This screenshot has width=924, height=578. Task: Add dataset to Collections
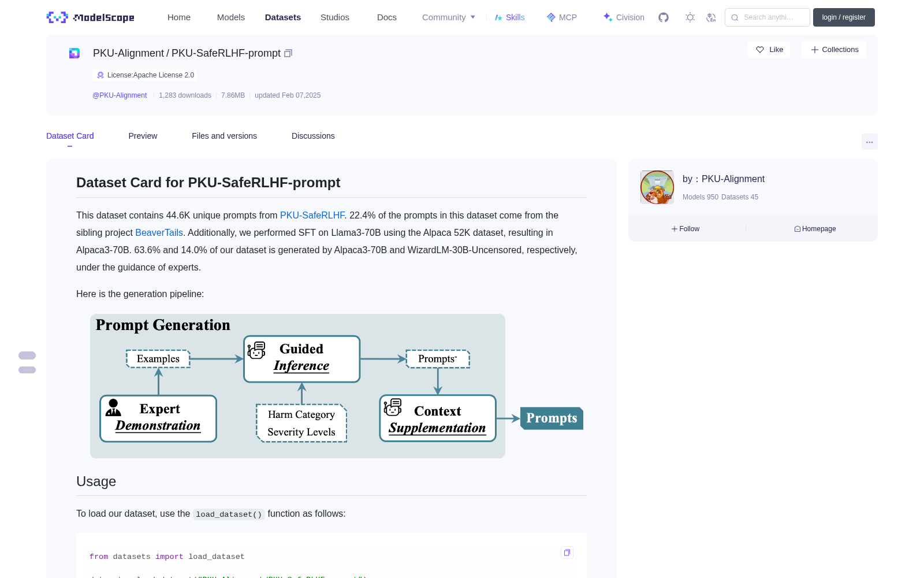(834, 50)
